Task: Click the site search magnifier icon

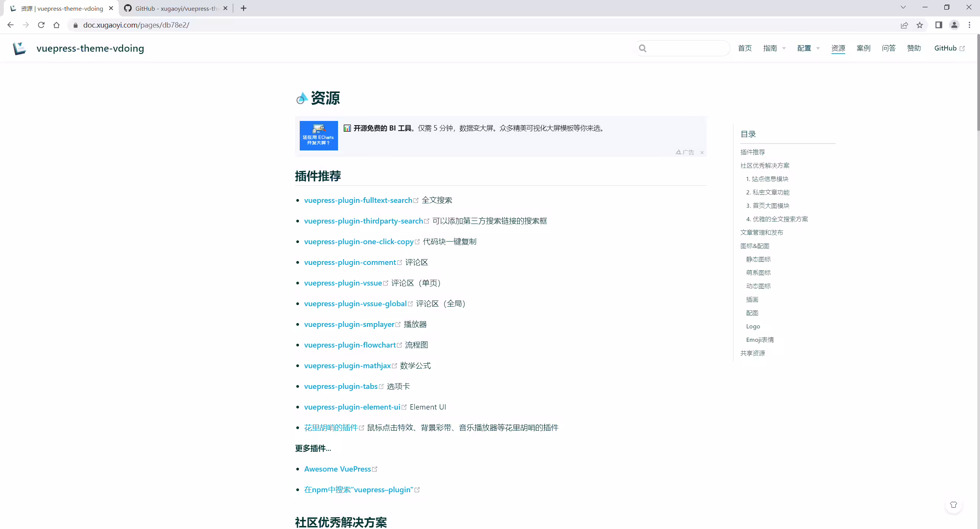Action: coord(643,48)
